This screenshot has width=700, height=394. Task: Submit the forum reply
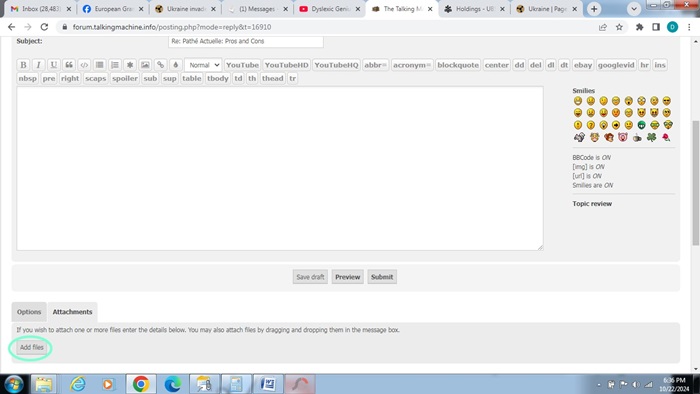pos(382,277)
